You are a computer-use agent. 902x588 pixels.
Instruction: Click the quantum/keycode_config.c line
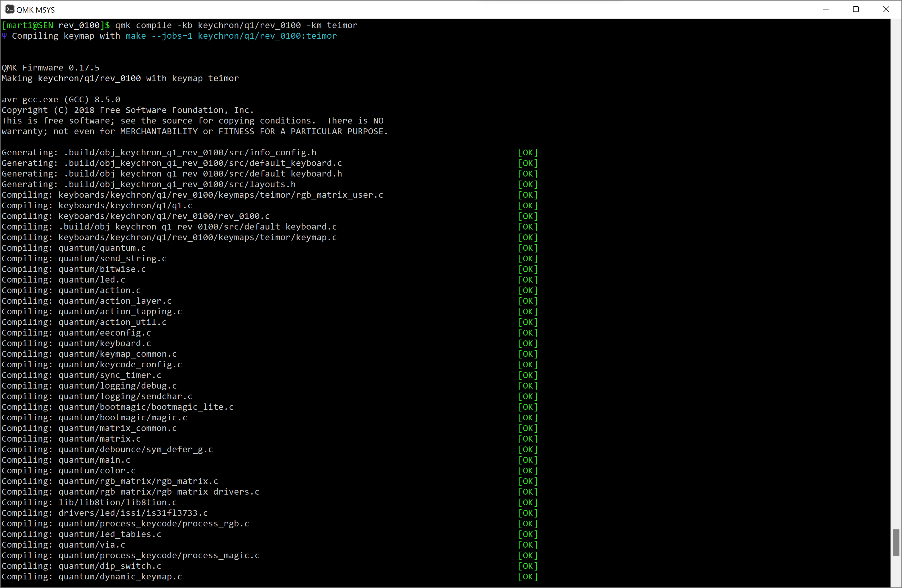coord(92,365)
